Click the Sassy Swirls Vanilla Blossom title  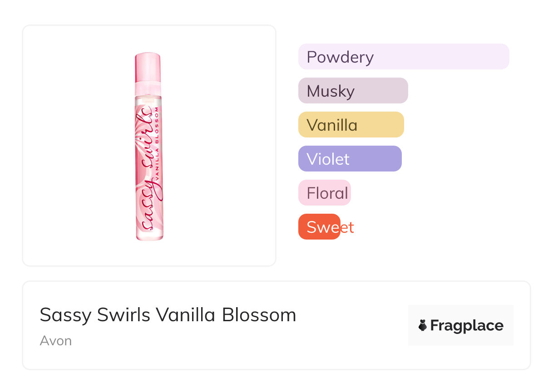click(x=168, y=315)
